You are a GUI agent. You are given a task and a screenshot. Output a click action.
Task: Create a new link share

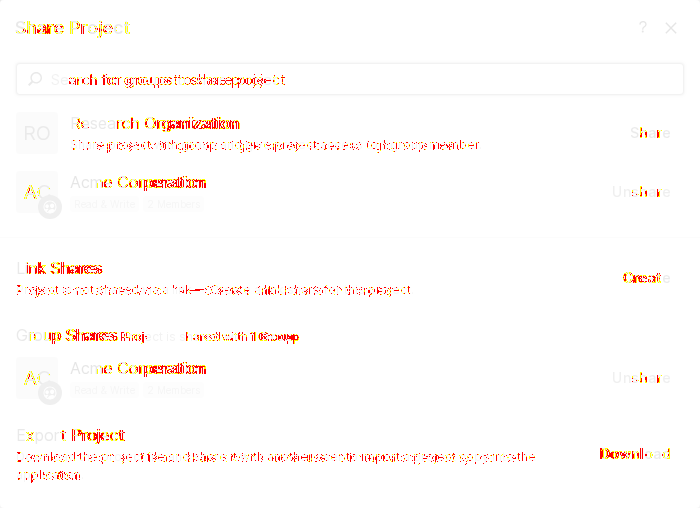(645, 278)
